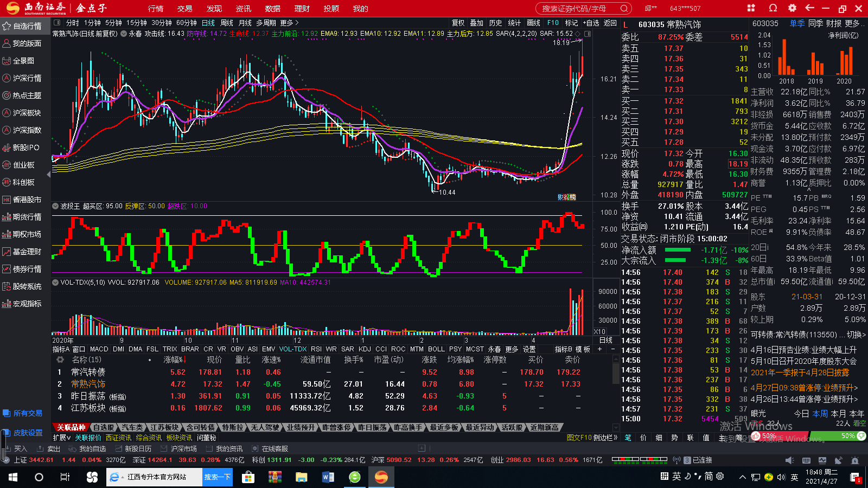Image resolution: width=868 pixels, height=488 pixels.
Task: Open the 日线 period selector below the chart axis
Action: [x=606, y=340]
